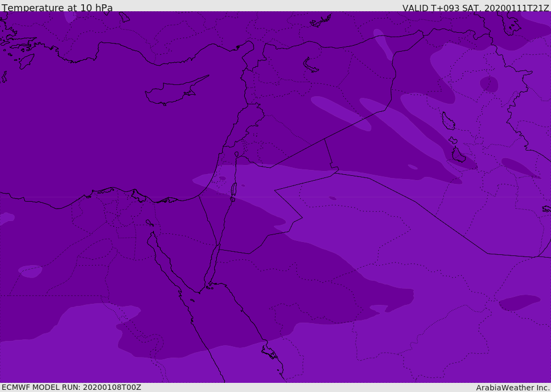Click the 'ECMWF MODEL RUN: 20200108T00Z' text
Viewport: 551px width, 392px height.
(x=72, y=387)
